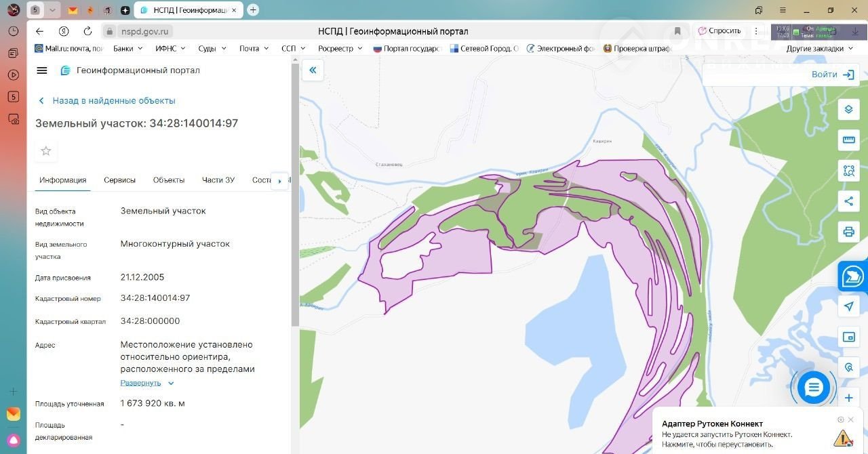This screenshot has height=454, width=868.
Task: Zoom in with the plus button
Action: 848,398
